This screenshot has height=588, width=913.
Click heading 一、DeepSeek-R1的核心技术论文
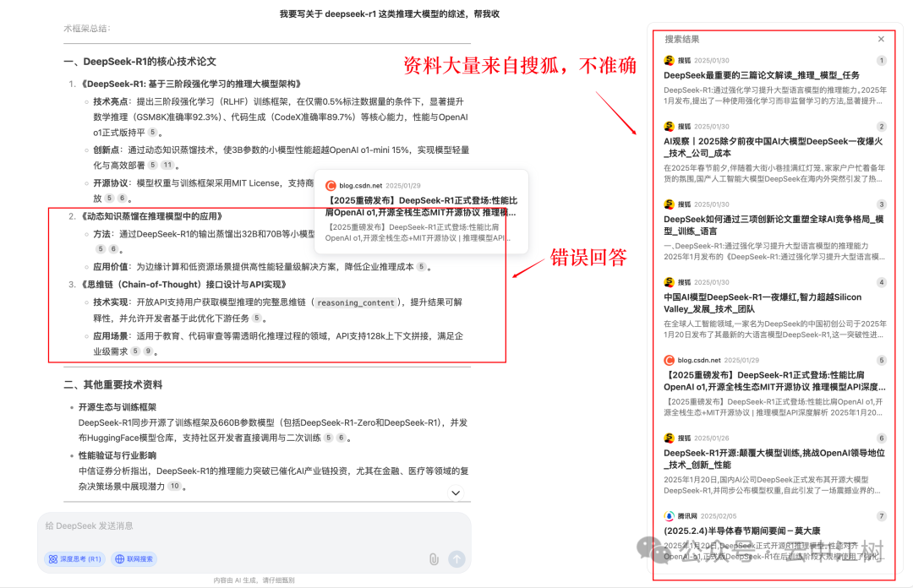click(x=139, y=61)
